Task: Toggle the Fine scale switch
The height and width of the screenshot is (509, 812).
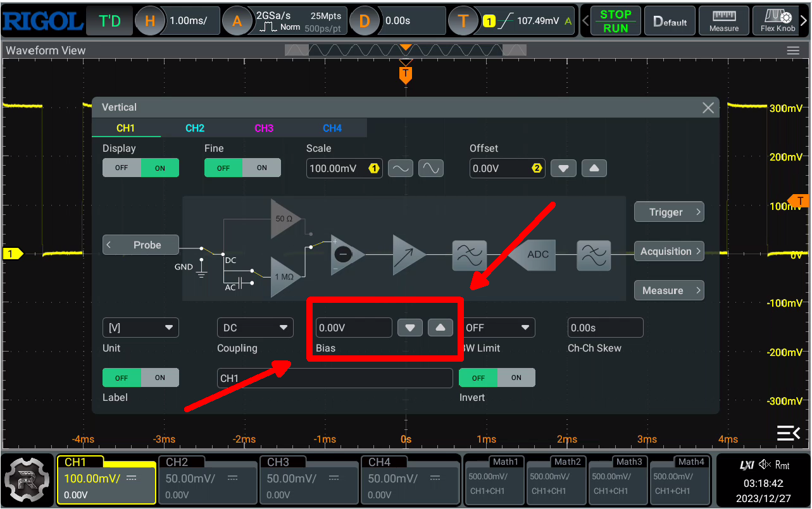Action: tap(242, 168)
